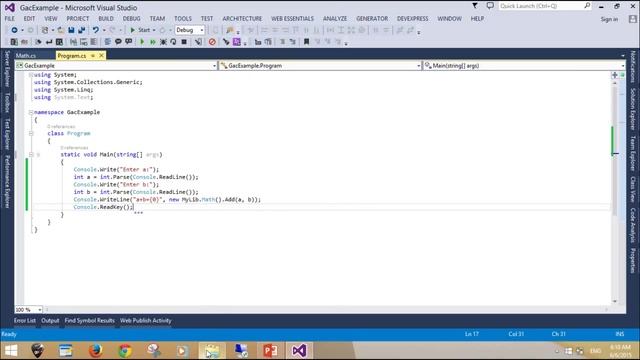
Task: Open the Error List tab
Action: click(x=24, y=321)
